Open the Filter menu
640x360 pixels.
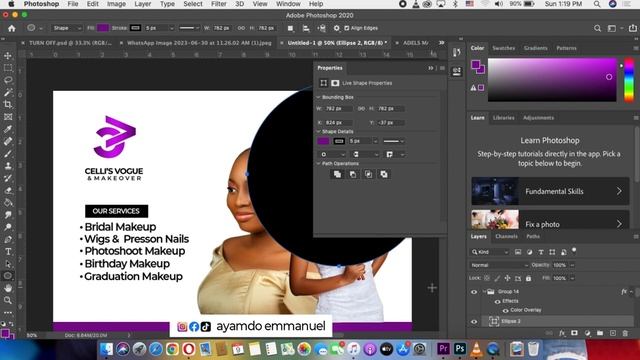click(218, 4)
